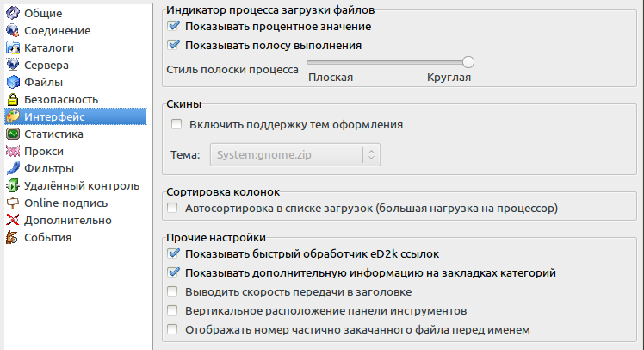
Task: Click the Online-подпись signpost icon
Action: pyautogui.click(x=13, y=203)
